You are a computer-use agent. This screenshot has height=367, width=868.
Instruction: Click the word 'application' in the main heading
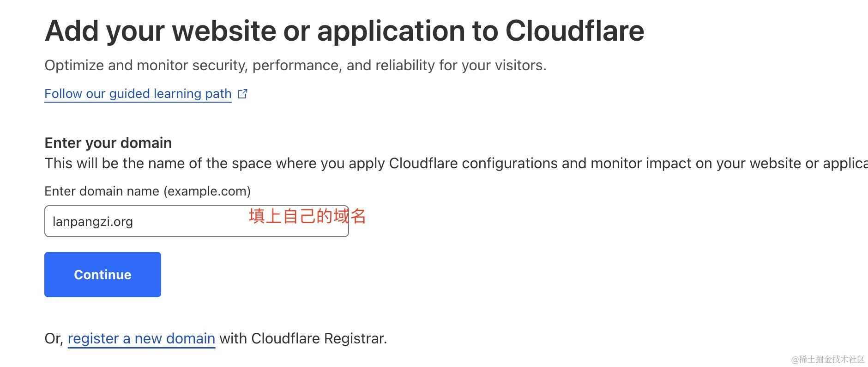click(x=391, y=31)
